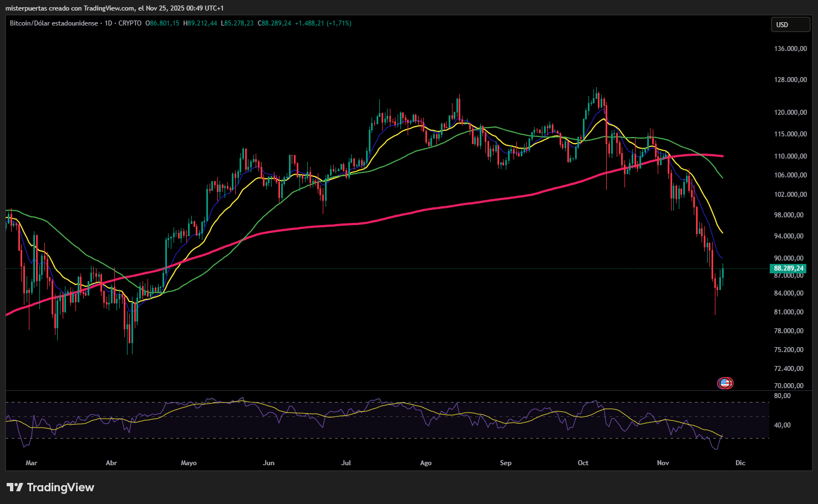Click the Abr label on the time axis
The width and height of the screenshot is (818, 504).
click(111, 463)
